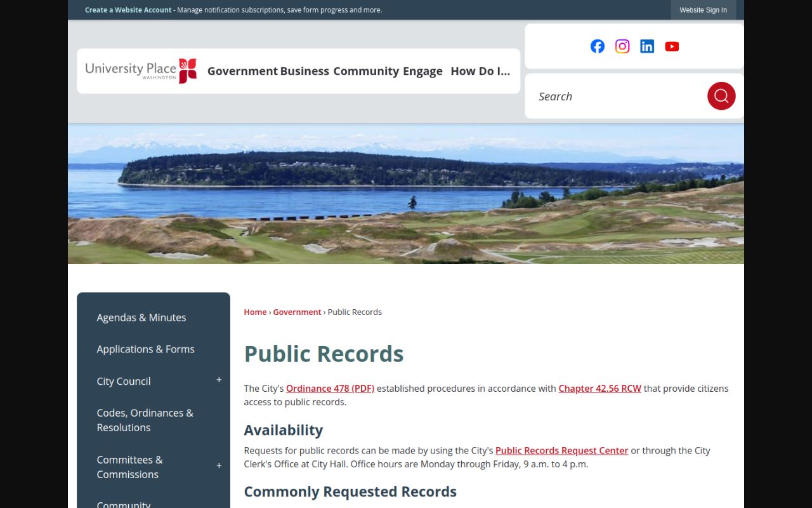Screen dimensions: 812x508
Task: Open Chapter 42.56 RCW link
Action: tap(599, 388)
